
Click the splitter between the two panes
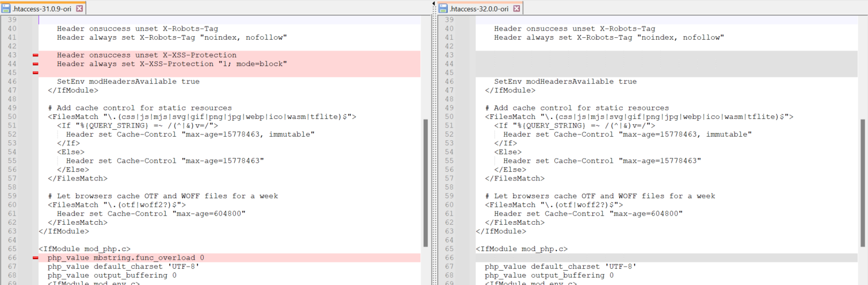[x=432, y=144]
